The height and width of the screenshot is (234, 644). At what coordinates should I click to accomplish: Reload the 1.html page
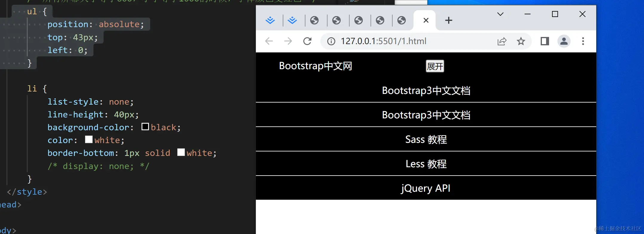[x=307, y=41]
